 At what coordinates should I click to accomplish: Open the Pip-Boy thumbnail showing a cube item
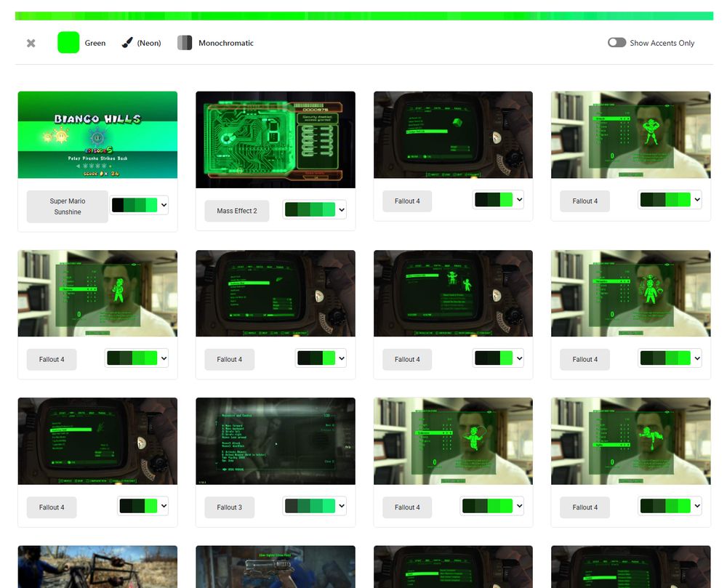(x=453, y=135)
